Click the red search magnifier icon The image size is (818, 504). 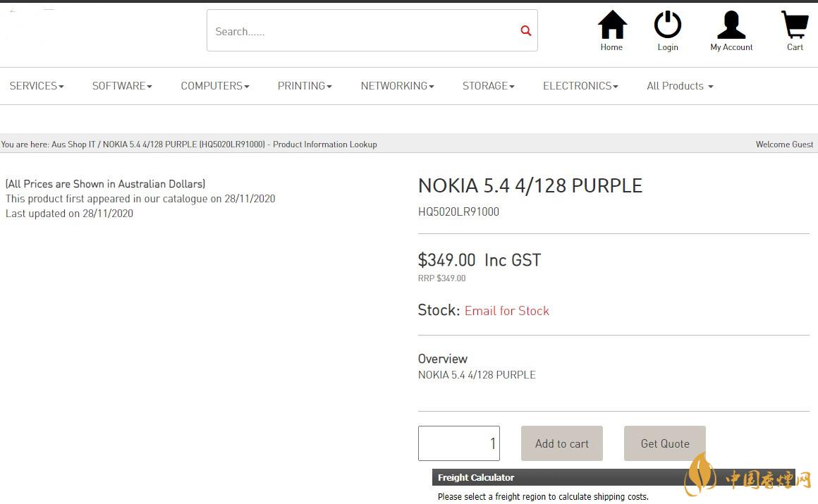[525, 30]
